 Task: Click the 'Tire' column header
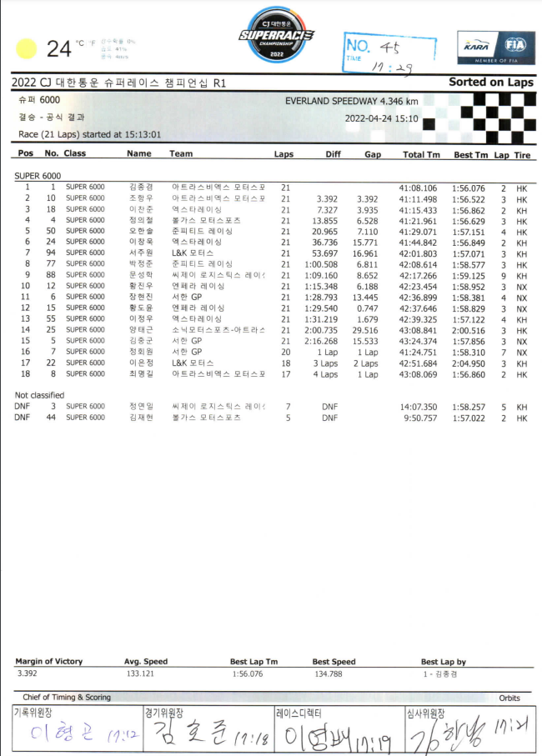click(x=522, y=155)
